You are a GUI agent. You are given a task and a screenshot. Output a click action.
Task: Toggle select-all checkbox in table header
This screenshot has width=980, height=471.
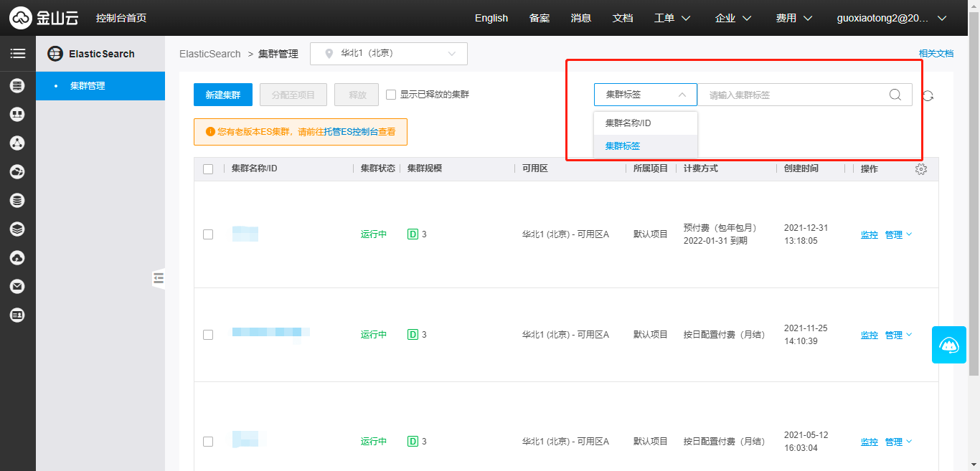pyautogui.click(x=208, y=169)
